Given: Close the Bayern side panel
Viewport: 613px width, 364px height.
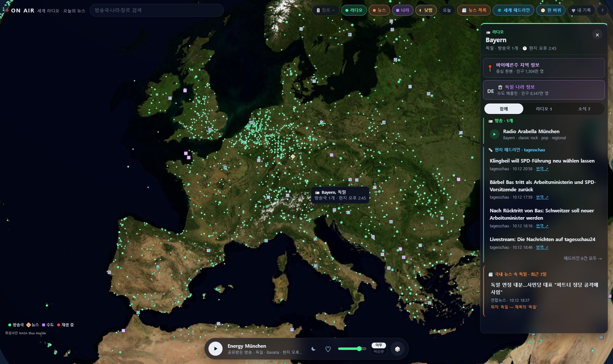Looking at the screenshot, I should tap(597, 35).
